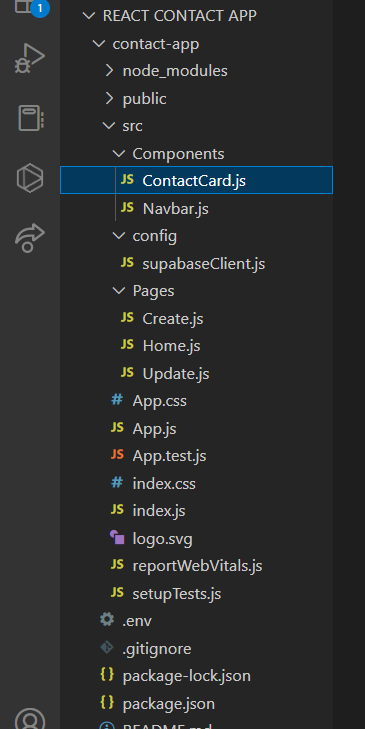
Task: Collapse the REACT CONTACT APP section
Action: 88,16
